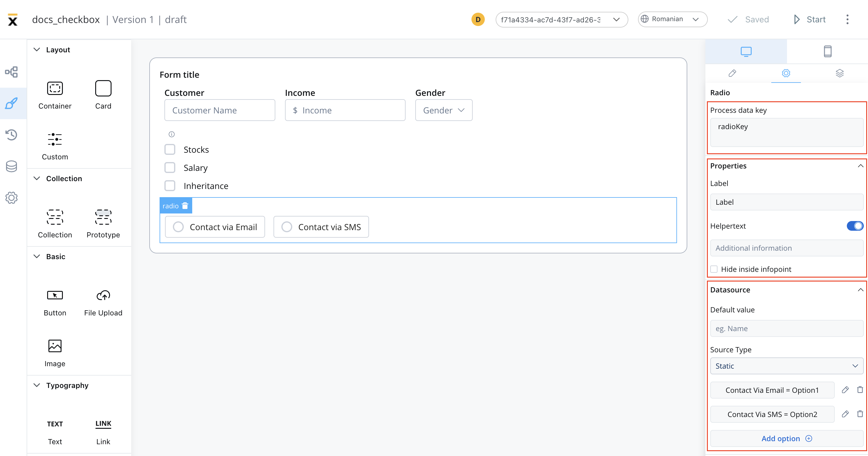The width and height of the screenshot is (868, 456).
Task: Open the three-dot more options menu
Action: tap(847, 19)
